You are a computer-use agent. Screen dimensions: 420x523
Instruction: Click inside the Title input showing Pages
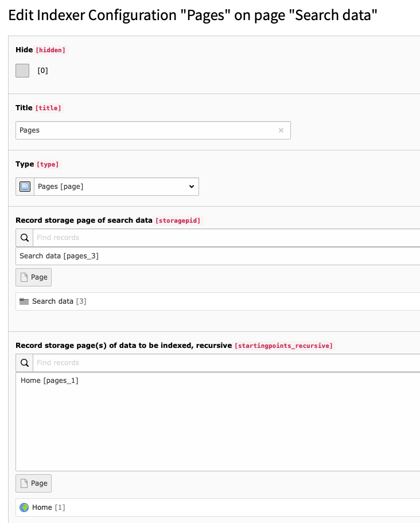coord(115,130)
